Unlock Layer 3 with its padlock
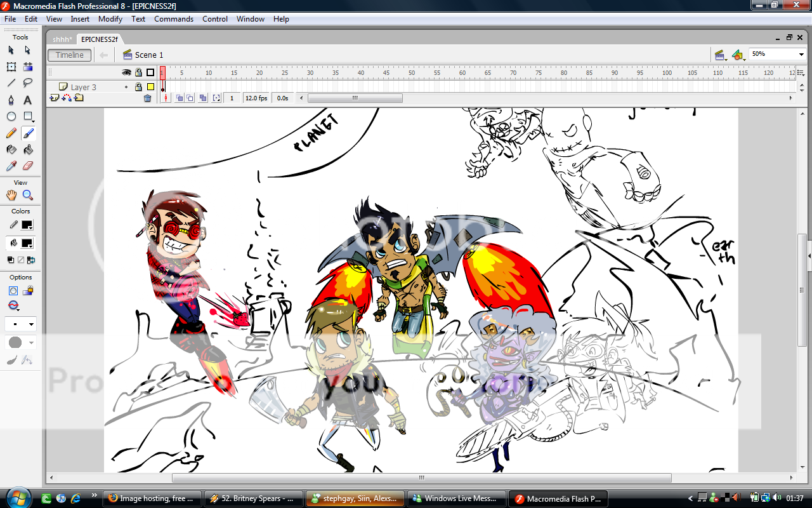The height and width of the screenshot is (508, 812). (138, 87)
